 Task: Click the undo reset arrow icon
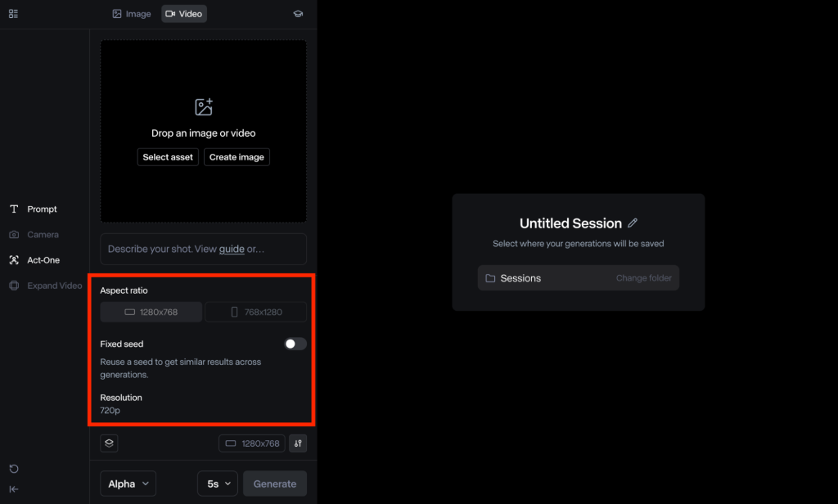point(14,469)
